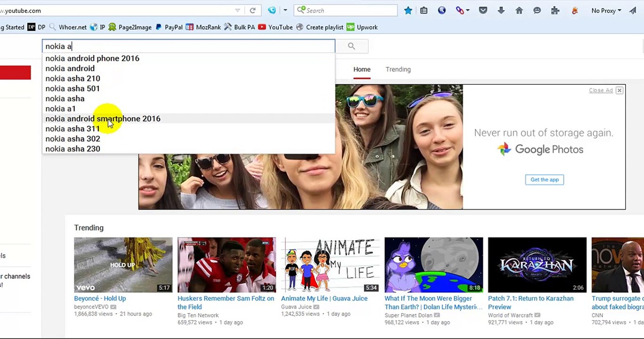Click the puzzle piece add-ons icon
644x339 pixels.
coord(555,10)
